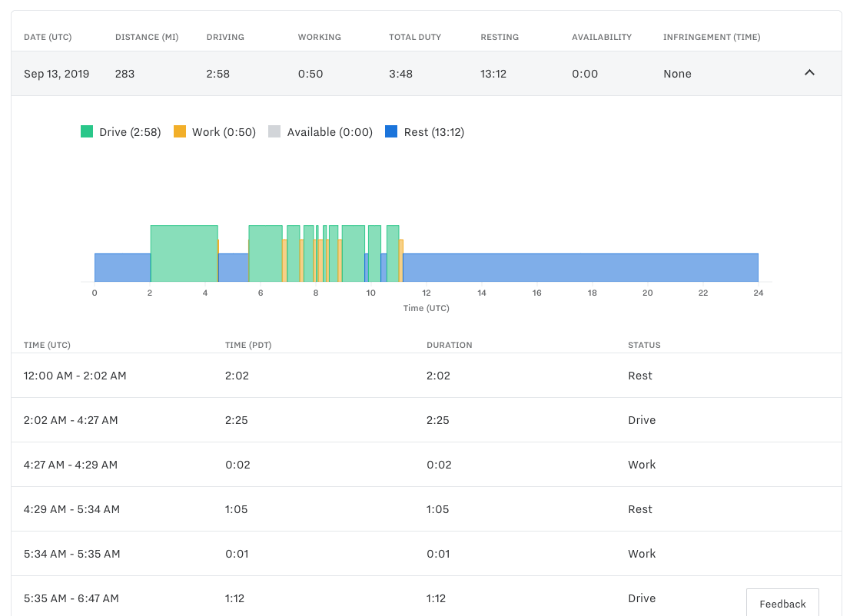The width and height of the screenshot is (850, 616).
Task: Select the Drive bar starting near hour 6
Action: coord(265,253)
